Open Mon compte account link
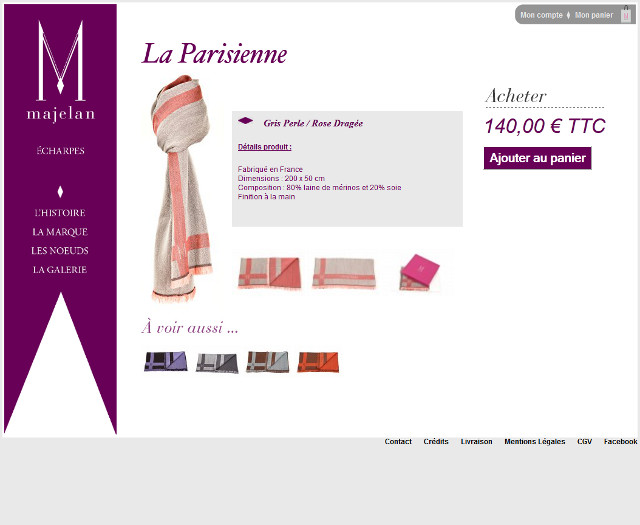Screen dimensions: 640x525 click(541, 15)
